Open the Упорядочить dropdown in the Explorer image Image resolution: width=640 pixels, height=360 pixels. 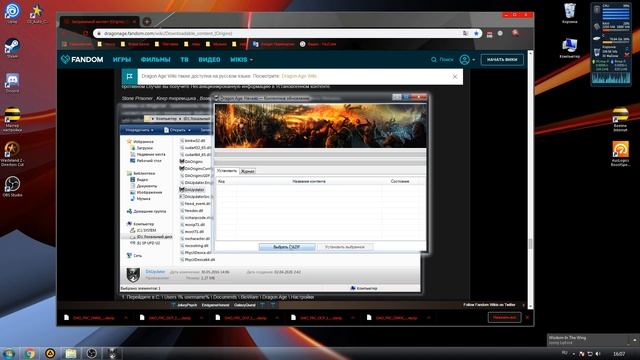(139, 130)
